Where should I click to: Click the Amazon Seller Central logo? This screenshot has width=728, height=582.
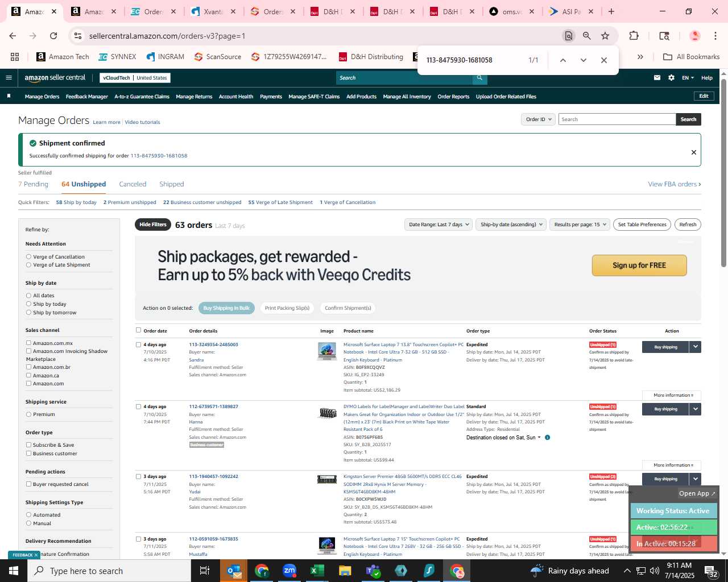[55, 78]
